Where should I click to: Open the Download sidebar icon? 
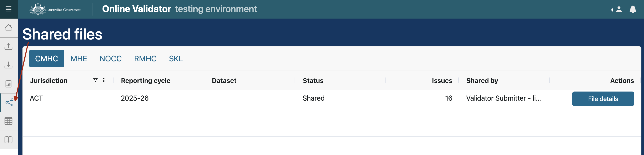(8, 65)
